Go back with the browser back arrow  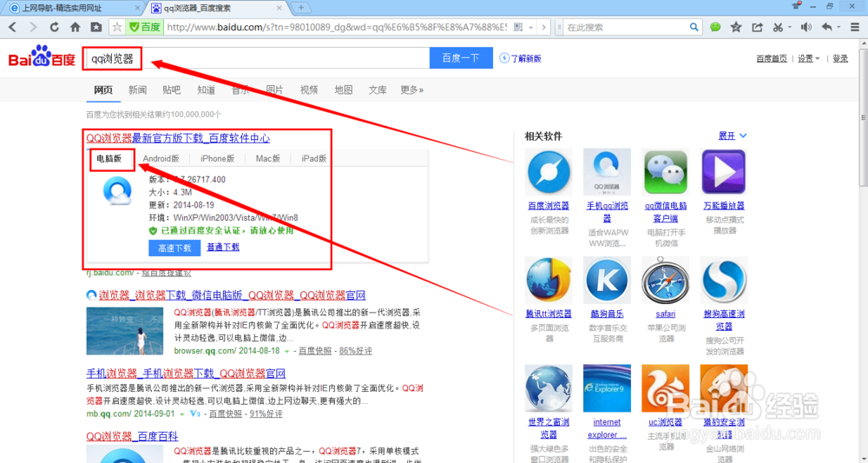(x=13, y=27)
